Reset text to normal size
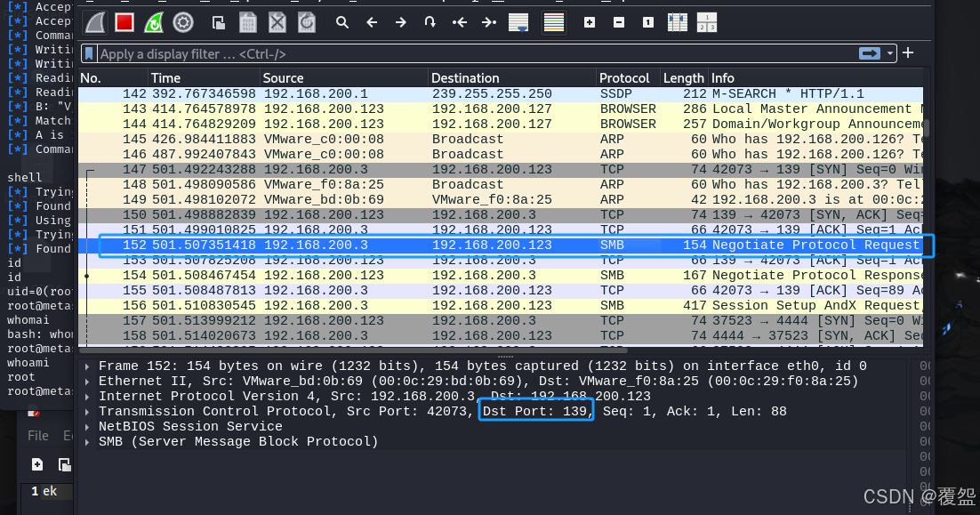Viewport: 980px width, 515px height. click(x=648, y=22)
